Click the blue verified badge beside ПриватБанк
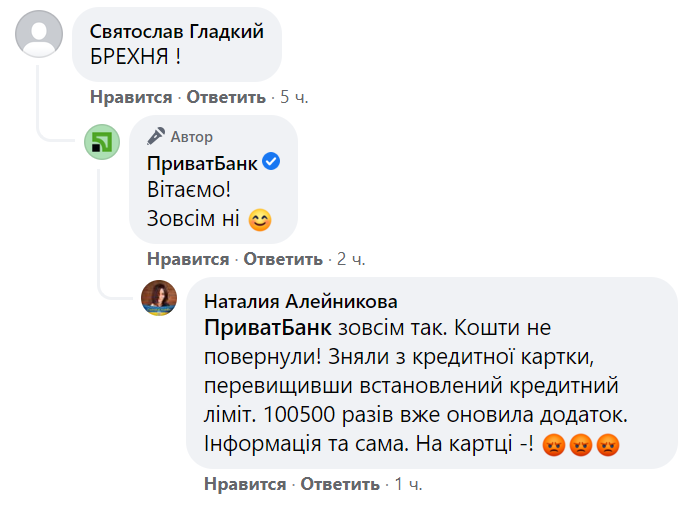 coord(270,162)
